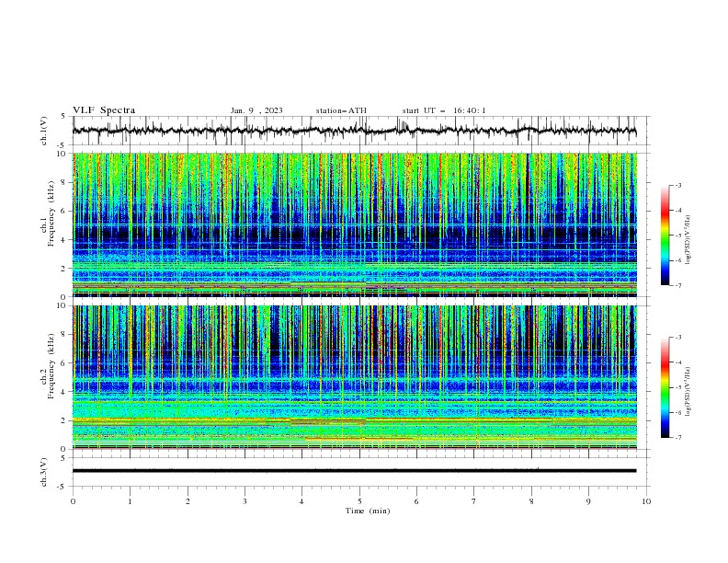This screenshot has height=563, width=728.
Task: Click the "ch.3(V)" waveform axis label
Action: coord(44,472)
